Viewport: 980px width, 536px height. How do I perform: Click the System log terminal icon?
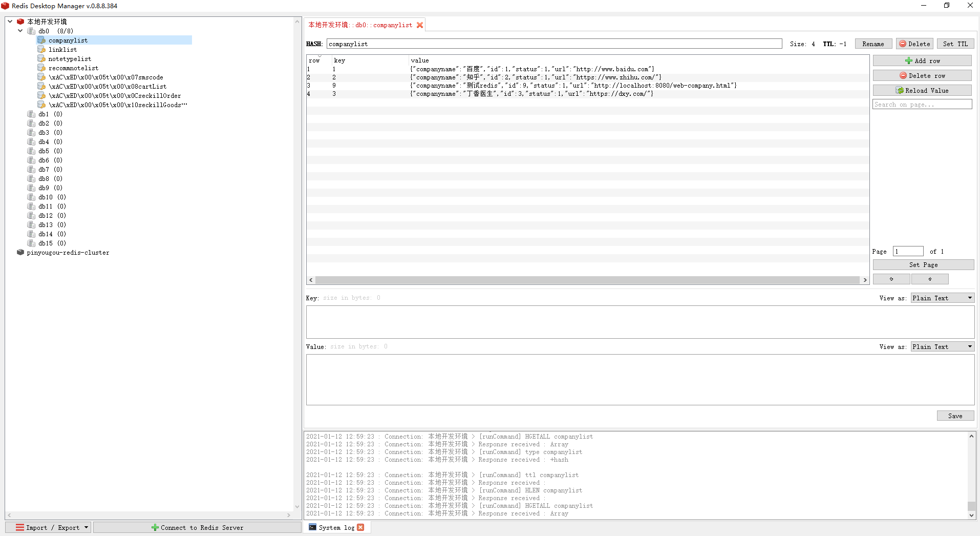pyautogui.click(x=312, y=527)
